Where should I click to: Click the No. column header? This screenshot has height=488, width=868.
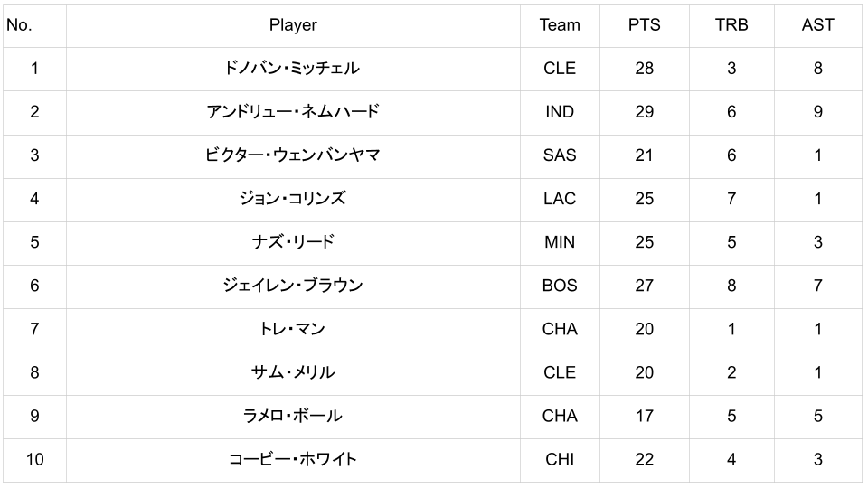click(x=19, y=25)
